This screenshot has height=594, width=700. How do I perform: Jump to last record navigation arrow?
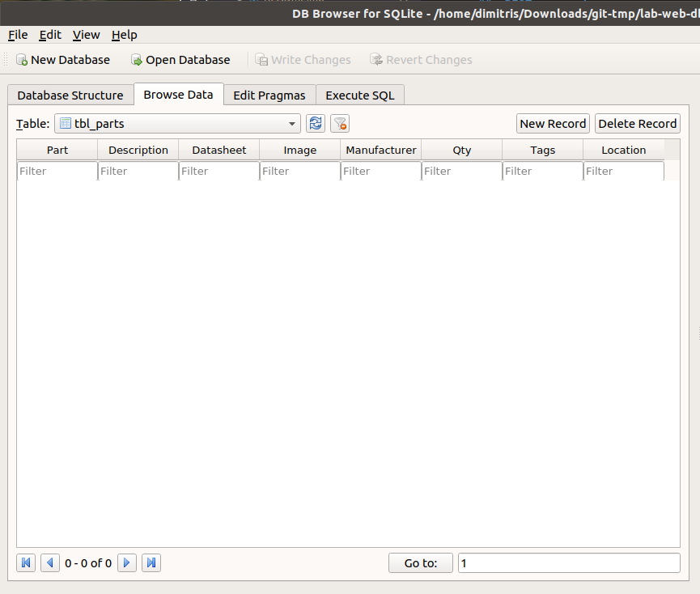tap(151, 563)
